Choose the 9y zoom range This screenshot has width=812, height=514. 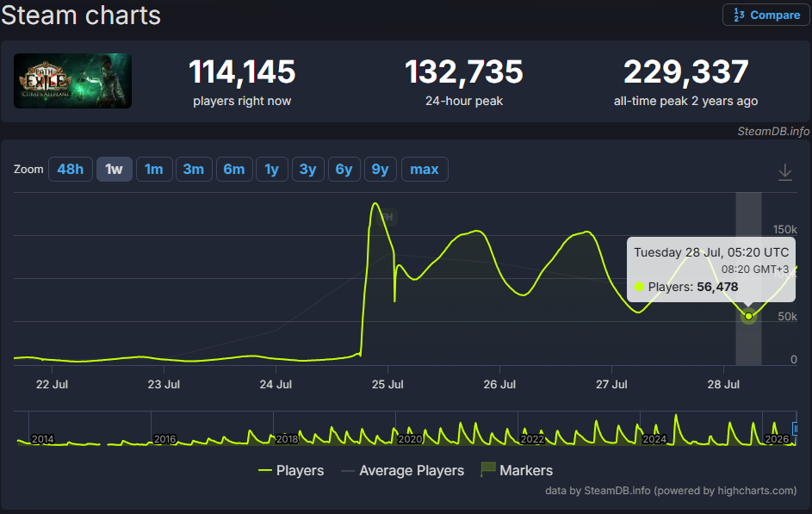pyautogui.click(x=380, y=170)
